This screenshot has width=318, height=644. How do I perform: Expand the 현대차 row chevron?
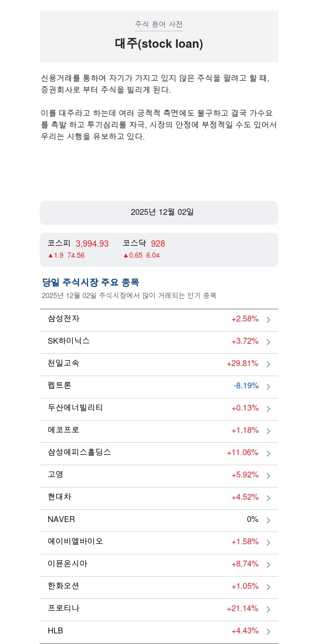point(268,498)
